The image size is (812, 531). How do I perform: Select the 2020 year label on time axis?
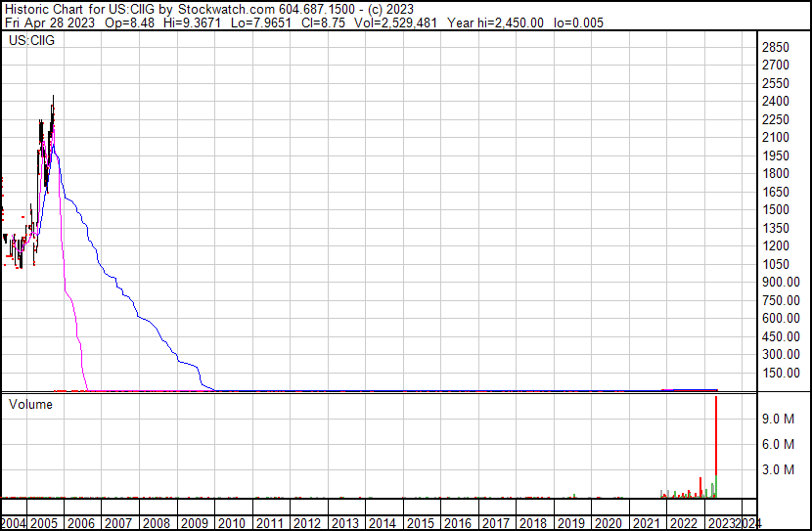pos(608,523)
